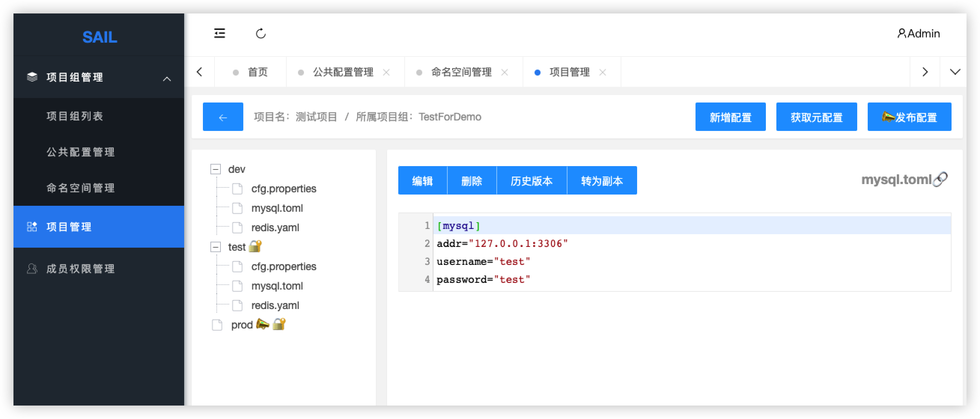980x419 pixels.
Task: Collapse the test tree node
Action: [x=215, y=247]
